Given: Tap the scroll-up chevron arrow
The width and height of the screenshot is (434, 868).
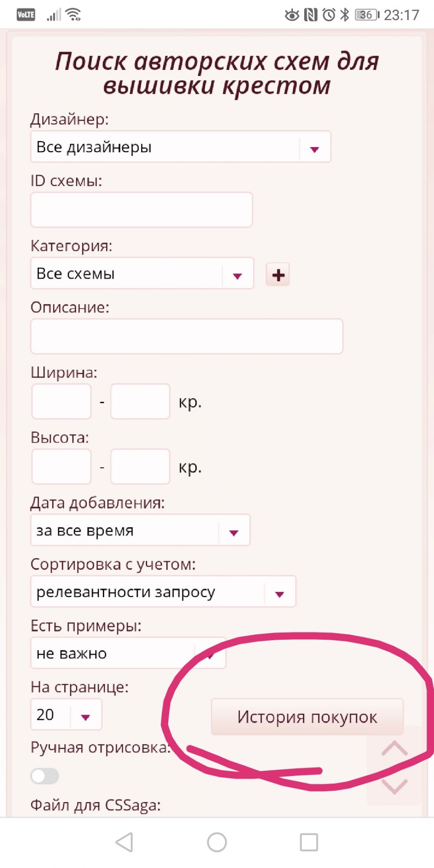Looking at the screenshot, I should point(394,749).
